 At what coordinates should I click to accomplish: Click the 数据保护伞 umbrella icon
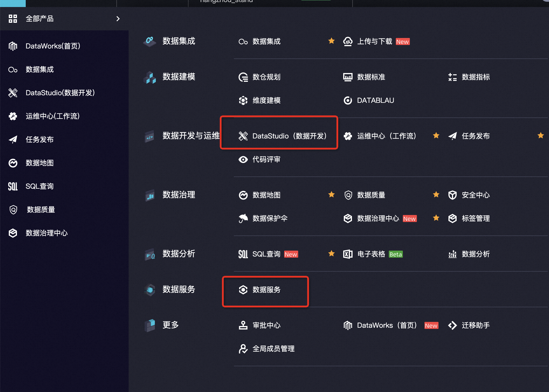pyautogui.click(x=243, y=218)
